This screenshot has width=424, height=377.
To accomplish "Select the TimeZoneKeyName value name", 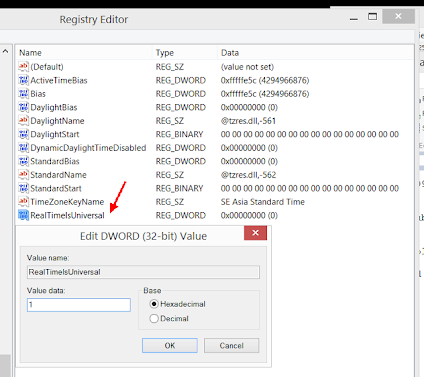I will (67, 202).
